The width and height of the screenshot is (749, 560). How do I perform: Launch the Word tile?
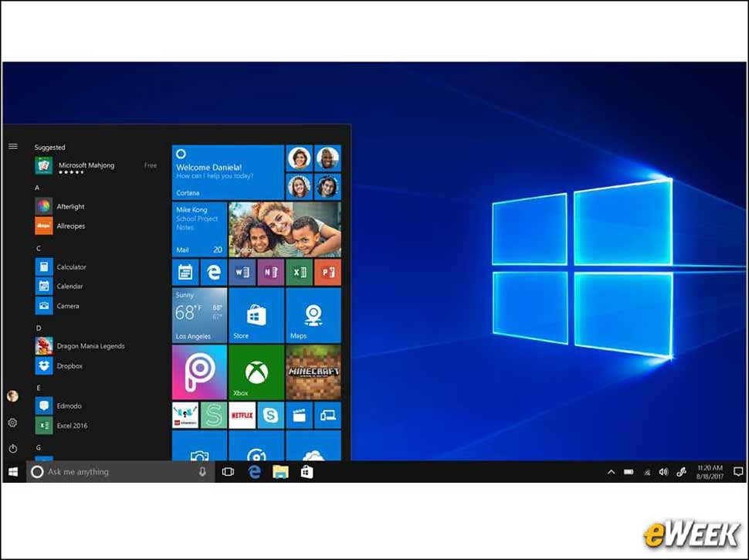[x=242, y=273]
